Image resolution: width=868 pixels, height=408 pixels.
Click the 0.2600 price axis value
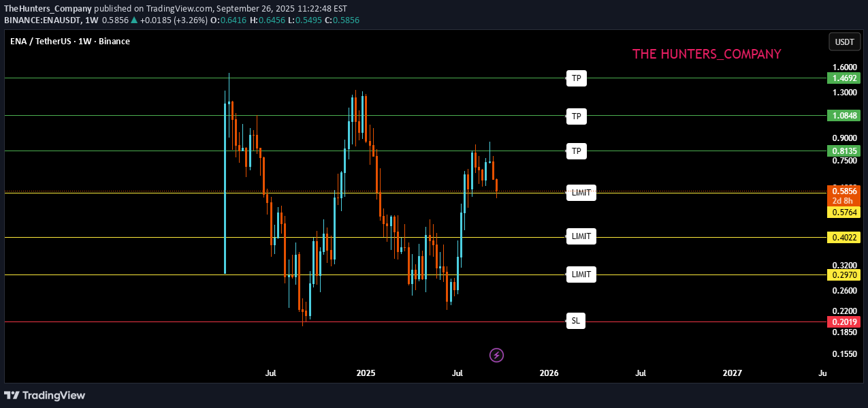(844, 290)
